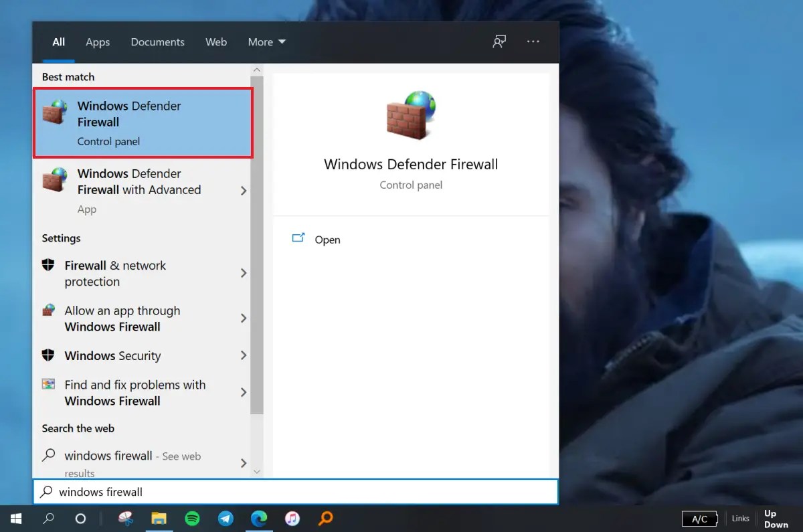The height and width of the screenshot is (532, 803).
Task: Click the Windows Security shield icon
Action: (48, 355)
